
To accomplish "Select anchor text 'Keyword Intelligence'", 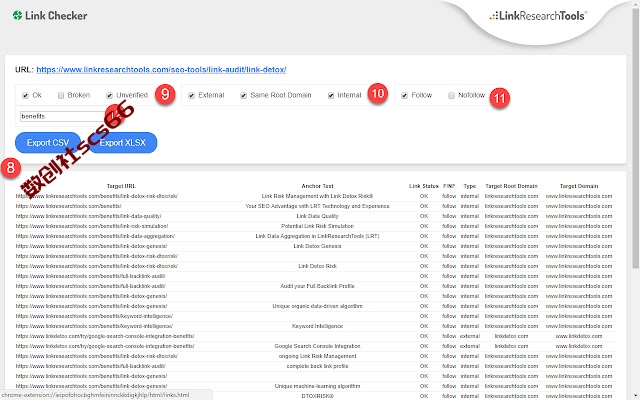I will point(318,326).
